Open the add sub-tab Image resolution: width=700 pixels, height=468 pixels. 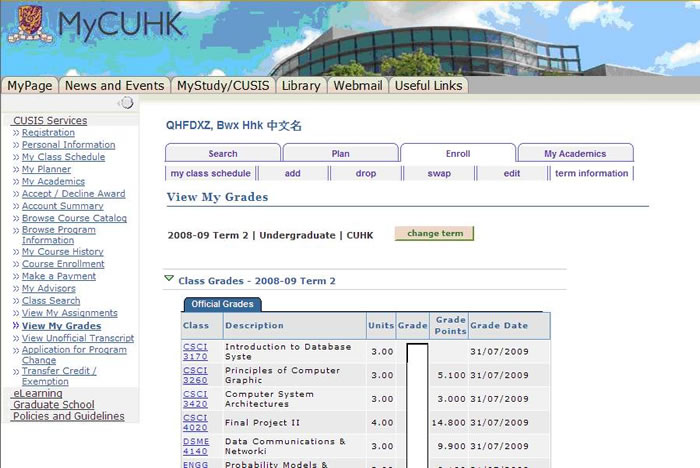(293, 173)
